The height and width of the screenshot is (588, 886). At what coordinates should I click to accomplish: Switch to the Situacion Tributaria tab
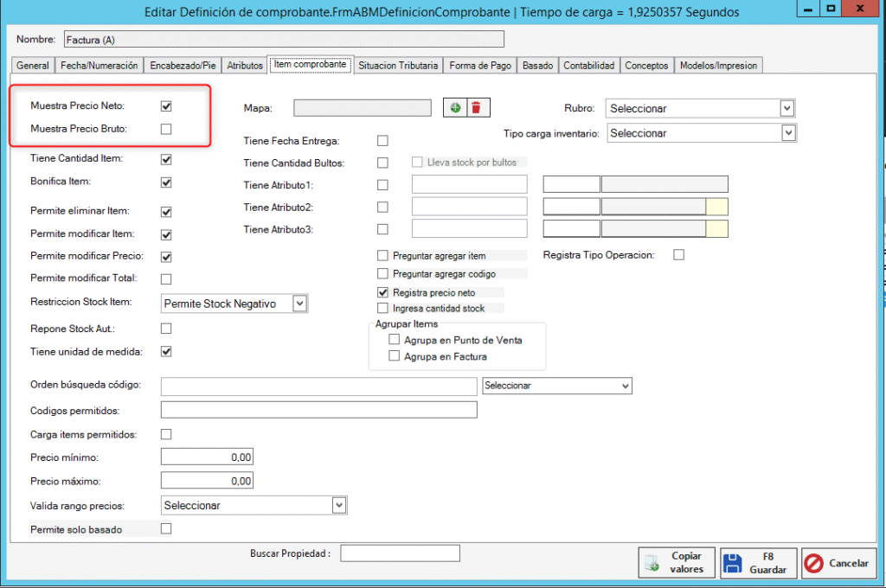pos(399,66)
